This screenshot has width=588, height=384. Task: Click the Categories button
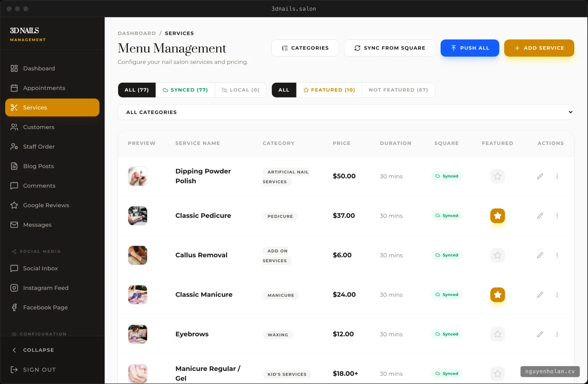coord(305,48)
